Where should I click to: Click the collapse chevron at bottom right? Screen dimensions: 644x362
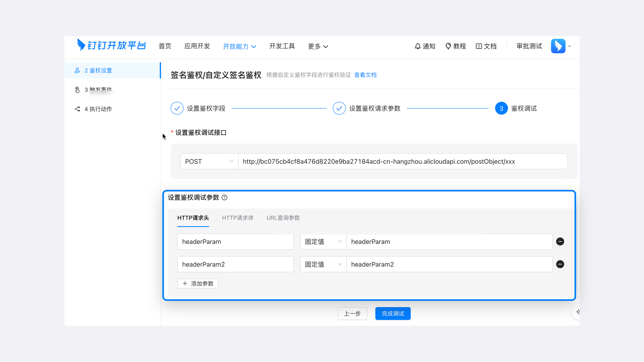[x=578, y=312]
